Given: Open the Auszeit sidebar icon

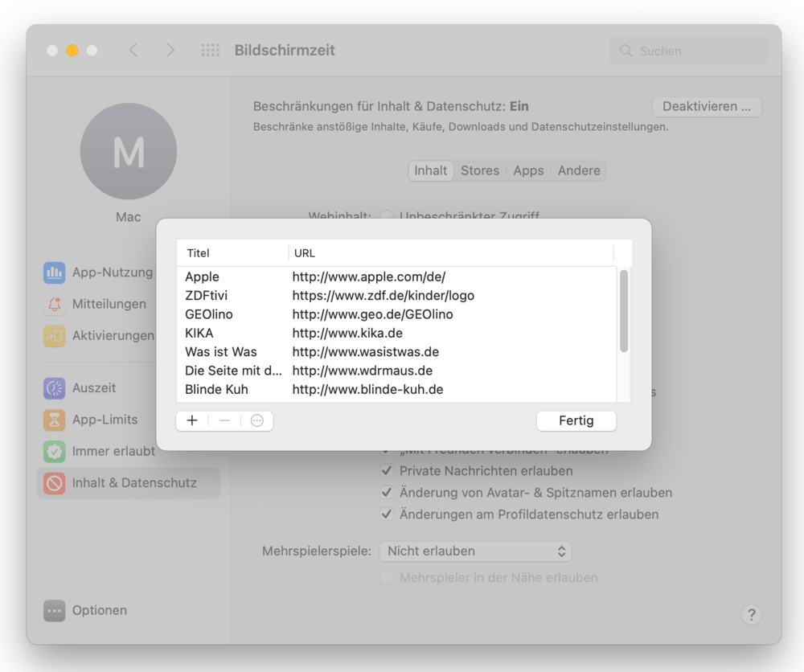Looking at the screenshot, I should point(54,388).
